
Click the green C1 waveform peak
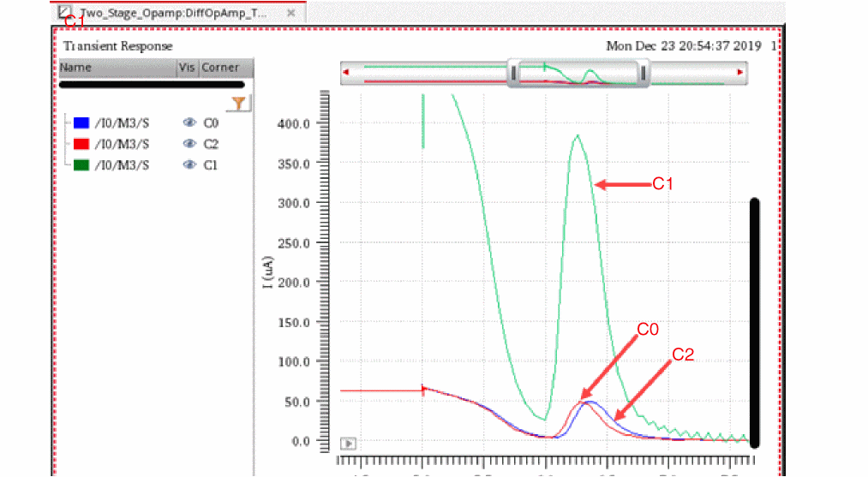click(x=578, y=135)
